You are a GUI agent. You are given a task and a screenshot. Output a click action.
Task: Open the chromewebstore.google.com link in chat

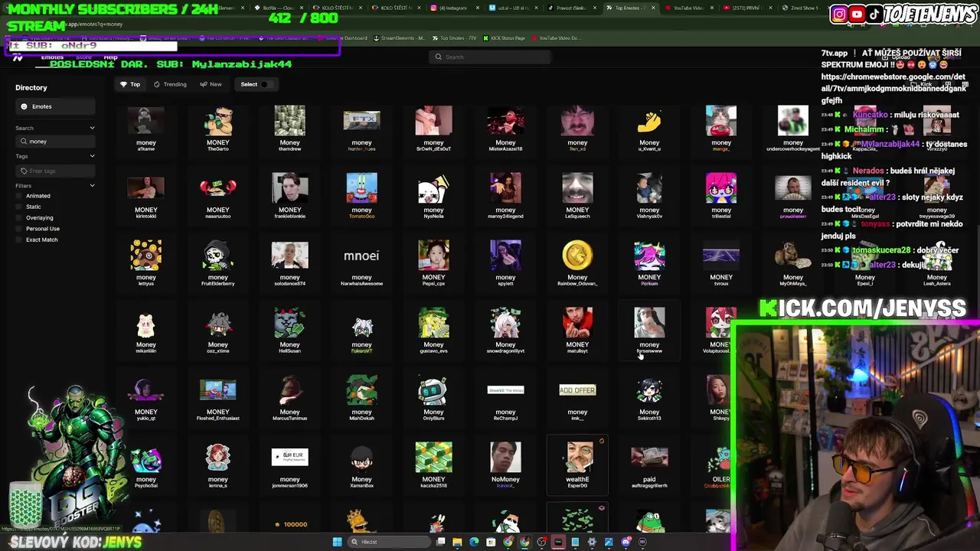[x=893, y=88]
